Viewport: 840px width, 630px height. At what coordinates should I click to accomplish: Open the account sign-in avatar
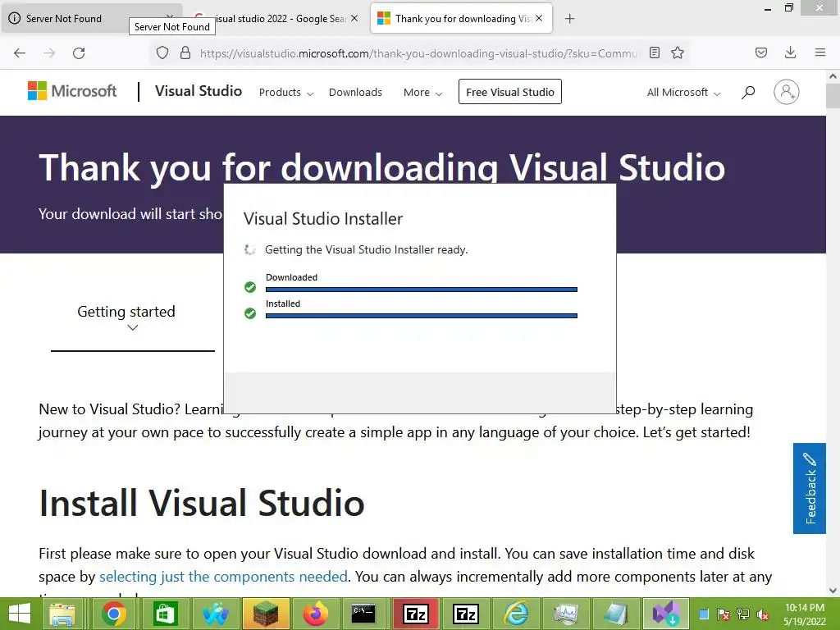tap(786, 92)
